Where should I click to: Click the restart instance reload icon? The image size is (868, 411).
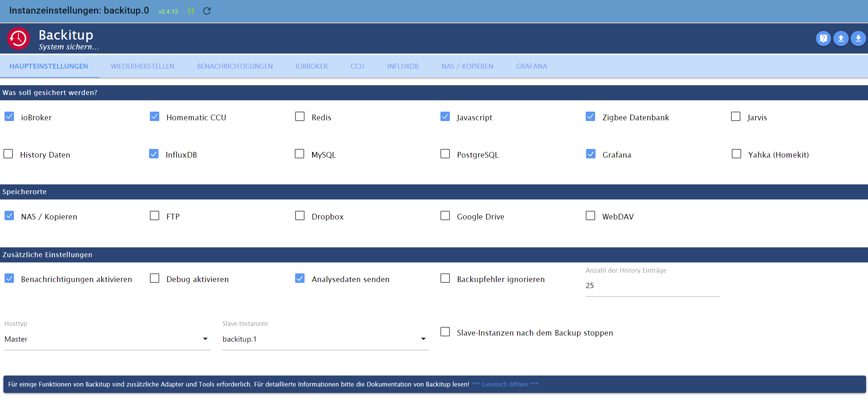[207, 11]
